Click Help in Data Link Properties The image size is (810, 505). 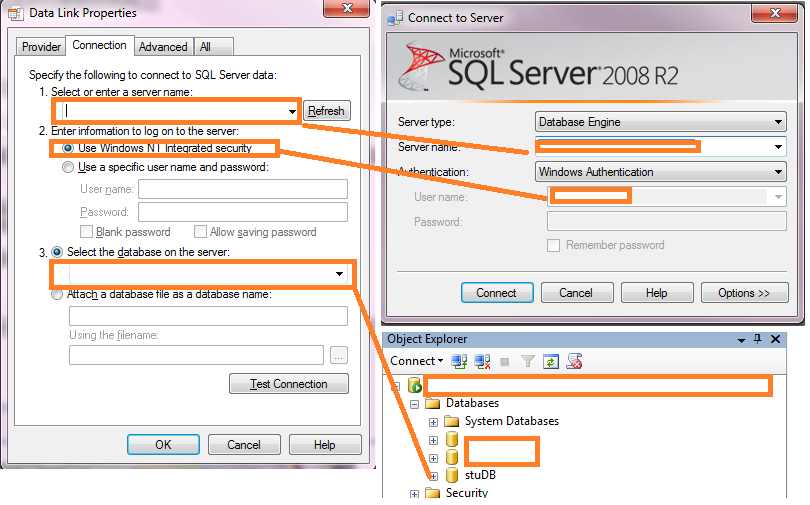pos(325,445)
